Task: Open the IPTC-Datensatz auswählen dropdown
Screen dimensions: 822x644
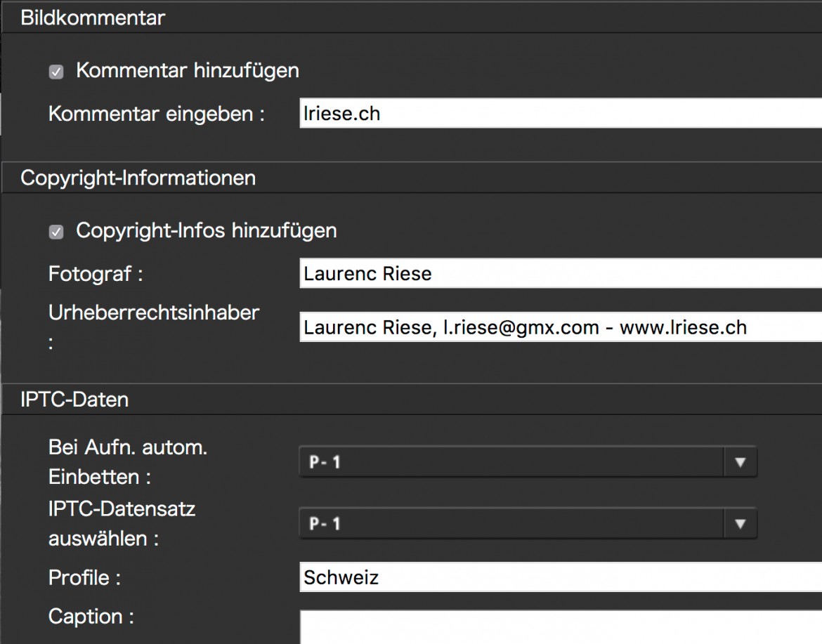Action: pyautogui.click(x=528, y=523)
